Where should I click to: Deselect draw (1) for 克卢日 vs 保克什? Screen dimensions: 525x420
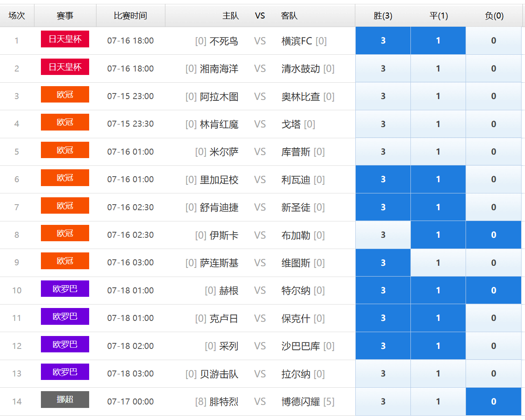438,318
